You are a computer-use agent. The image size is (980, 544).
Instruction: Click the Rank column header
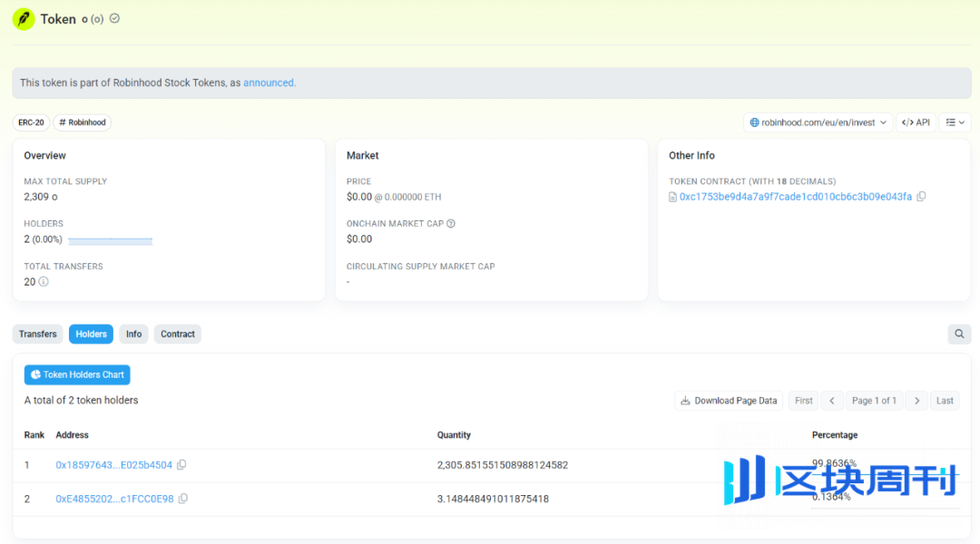34,434
